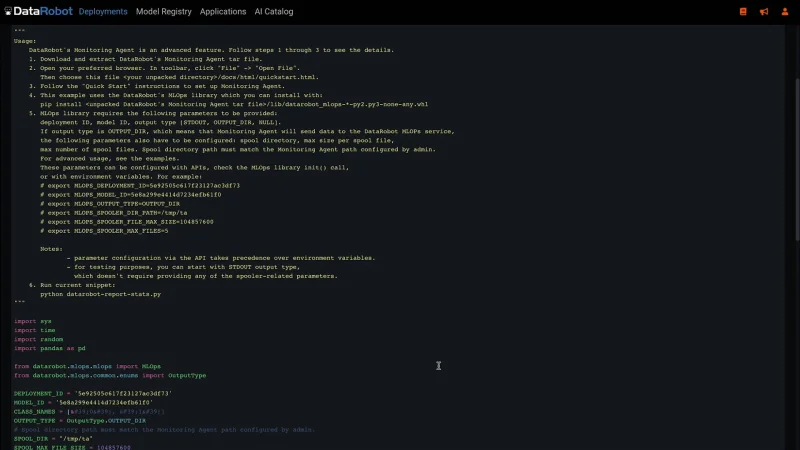Go to Applications tab

click(223, 11)
